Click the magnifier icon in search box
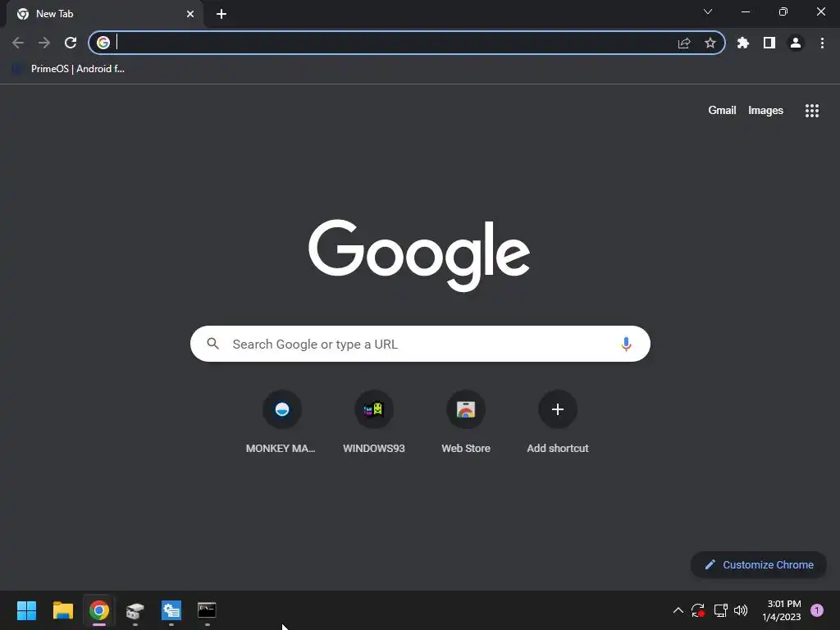840x630 pixels. [x=213, y=344]
